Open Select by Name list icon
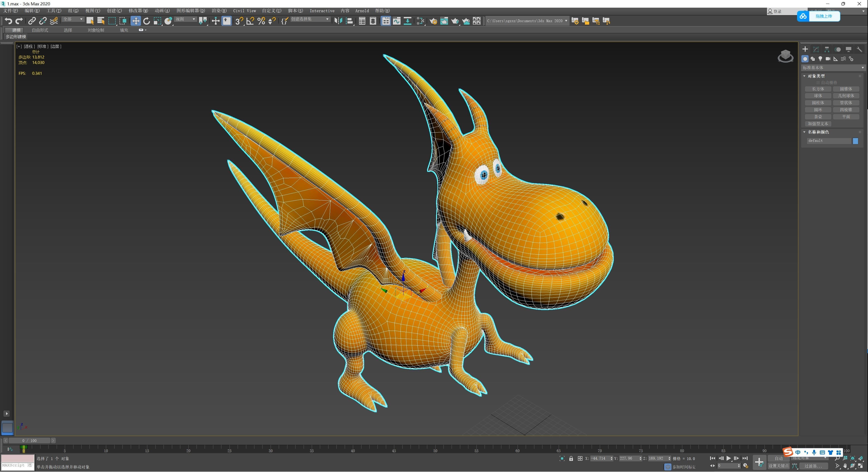Screen dimensions: 868x472 tap(101, 21)
